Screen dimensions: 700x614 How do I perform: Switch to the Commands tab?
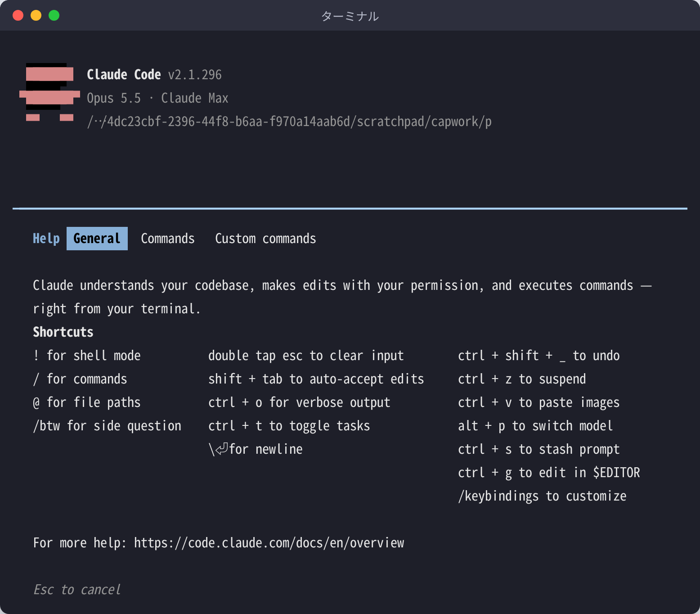tap(168, 239)
